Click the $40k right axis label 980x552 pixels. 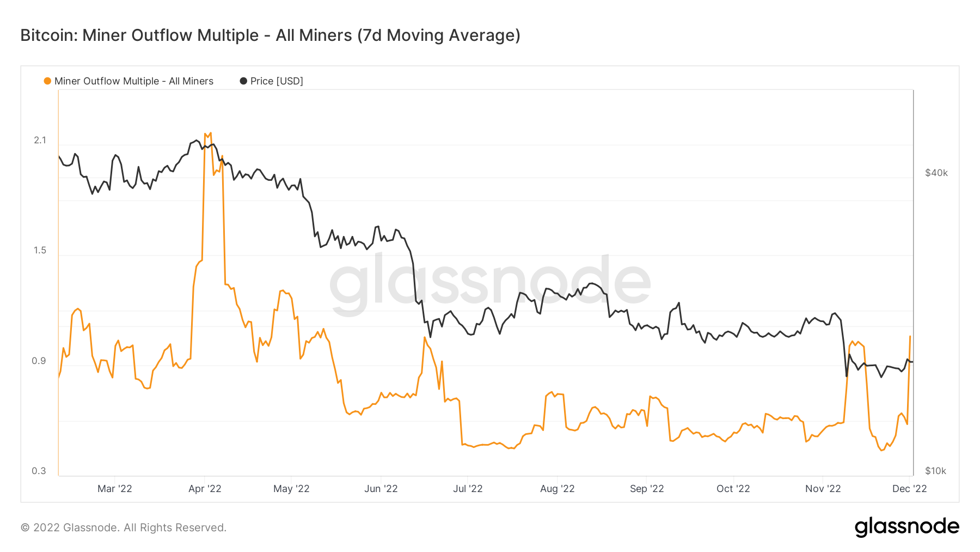pos(936,173)
